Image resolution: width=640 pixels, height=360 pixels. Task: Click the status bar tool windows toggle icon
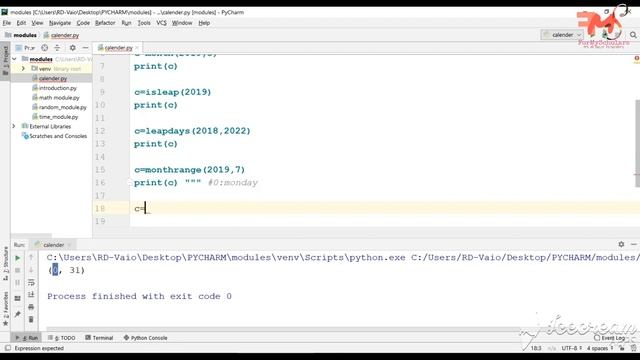(8, 348)
